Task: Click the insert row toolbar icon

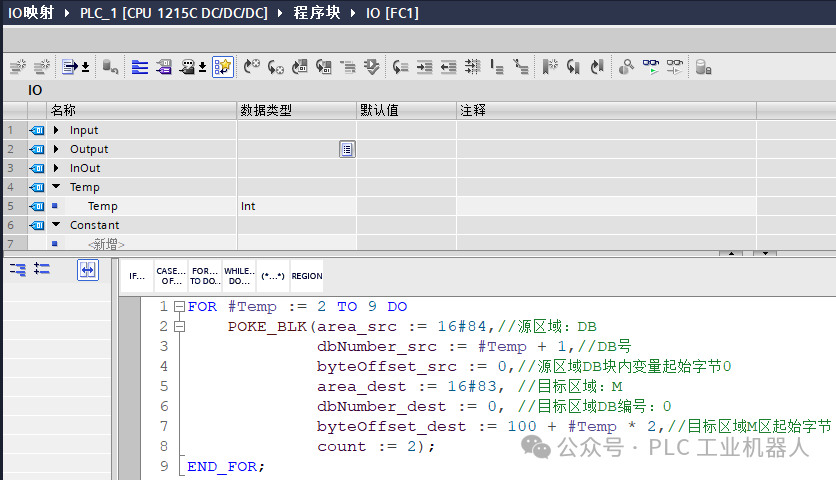Action: click(x=18, y=67)
